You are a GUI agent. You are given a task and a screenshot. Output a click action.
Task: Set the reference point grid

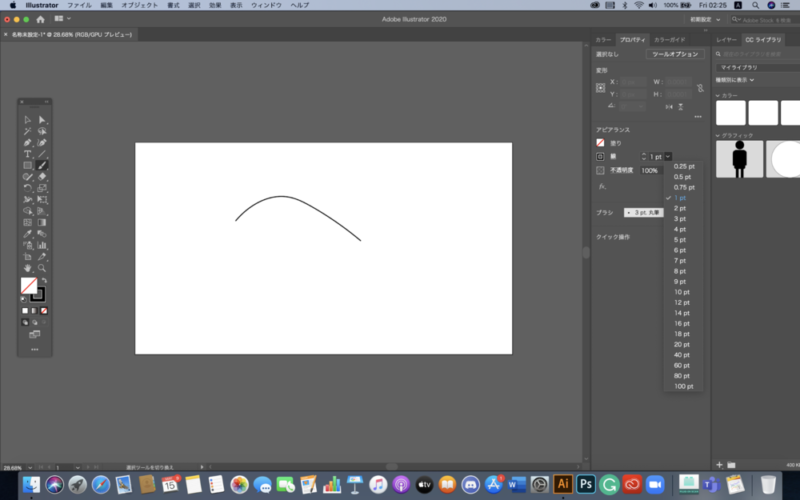click(x=601, y=88)
